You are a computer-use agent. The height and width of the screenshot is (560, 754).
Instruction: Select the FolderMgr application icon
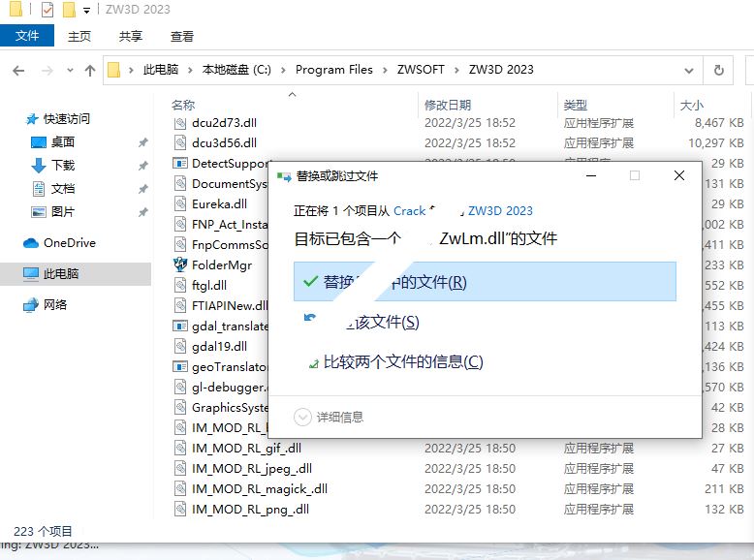180,264
